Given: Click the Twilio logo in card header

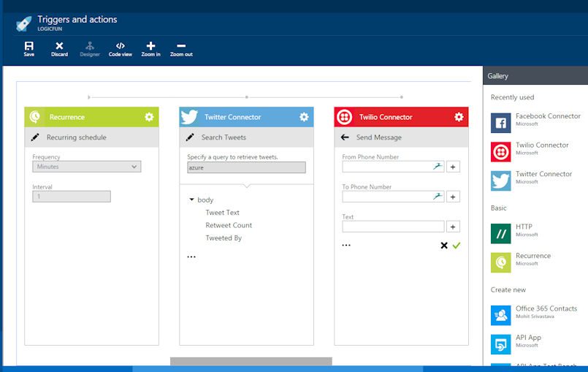Looking at the screenshot, I should (x=344, y=117).
